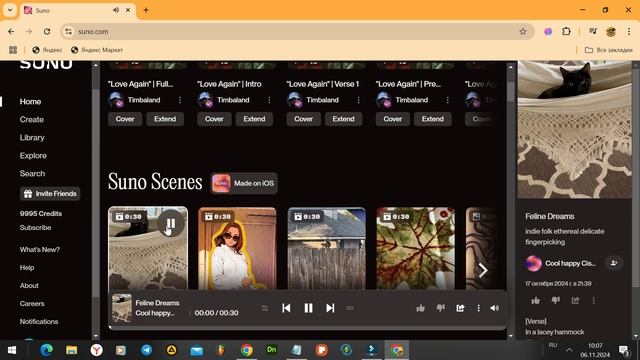Click the player progress bar
Viewport: 640px width, 360px height.
(307, 327)
